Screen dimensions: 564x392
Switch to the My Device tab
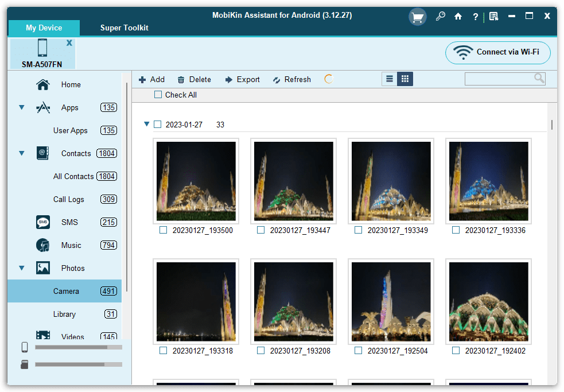point(44,28)
